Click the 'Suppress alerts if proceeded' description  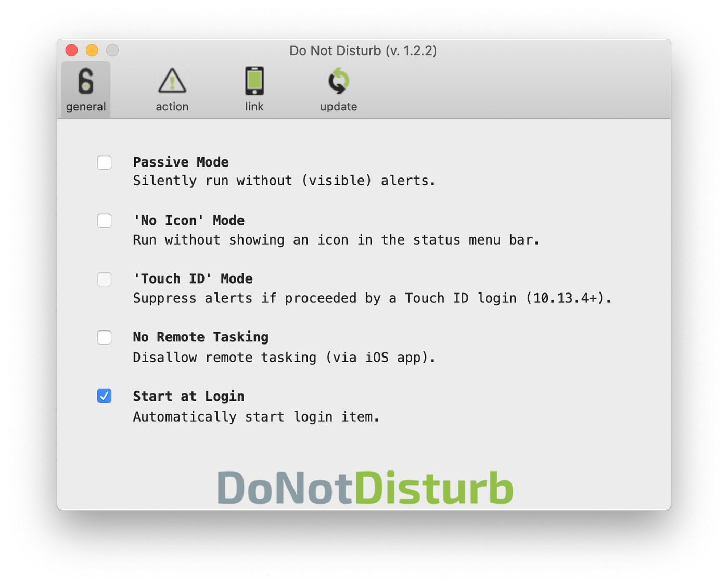point(372,298)
